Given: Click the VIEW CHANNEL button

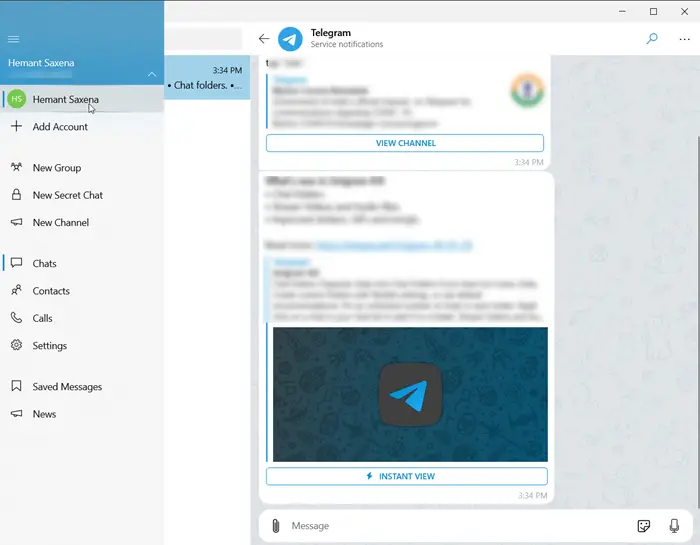Looking at the screenshot, I should [x=405, y=143].
